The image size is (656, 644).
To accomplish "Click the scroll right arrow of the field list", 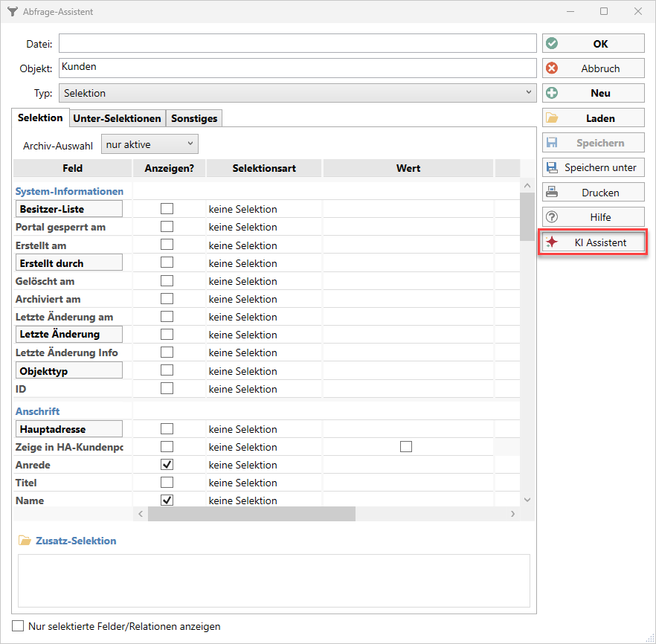I will [513, 514].
